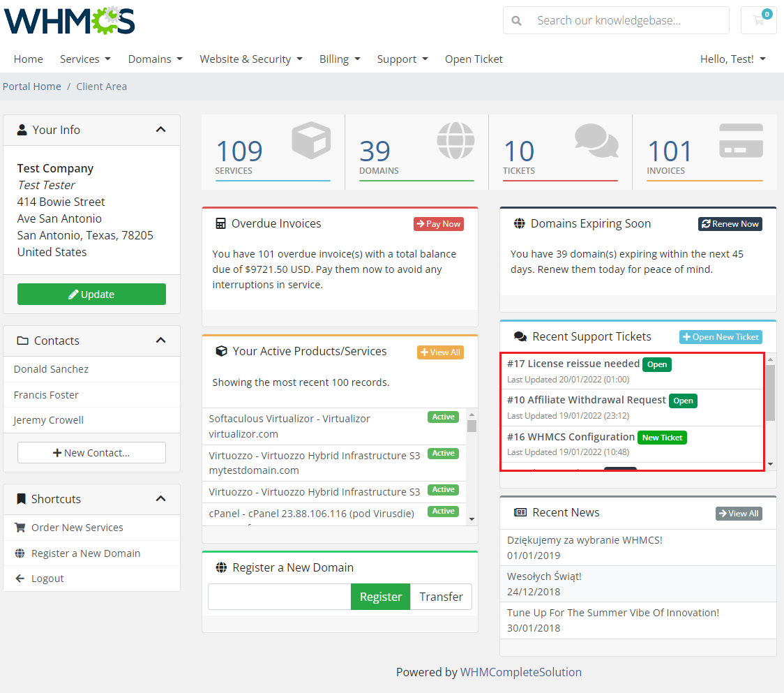This screenshot has height=693, width=784.
Task: Click the red Pay Now button
Action: pyautogui.click(x=439, y=223)
